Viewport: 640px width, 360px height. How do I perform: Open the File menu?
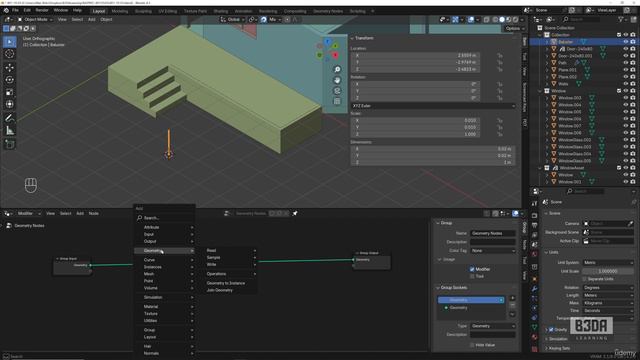tap(15, 10)
